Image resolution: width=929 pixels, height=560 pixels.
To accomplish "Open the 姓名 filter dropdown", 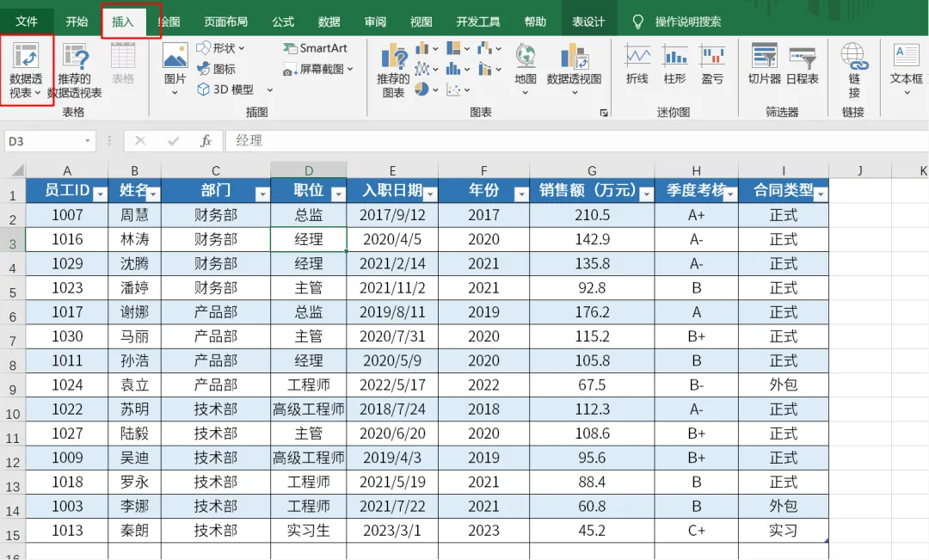I will click(153, 194).
